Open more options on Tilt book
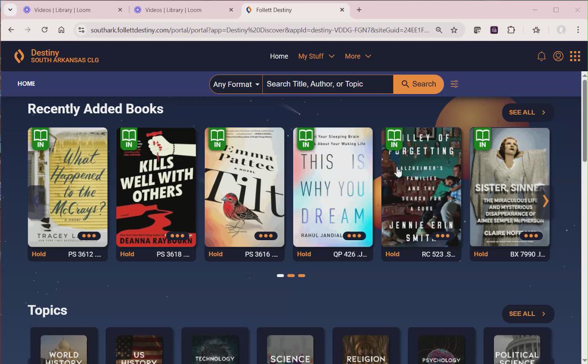 point(266,236)
